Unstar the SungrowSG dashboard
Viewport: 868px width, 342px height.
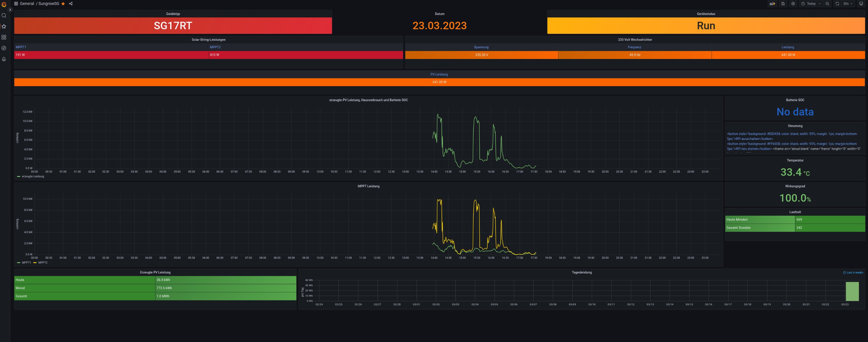pos(63,4)
